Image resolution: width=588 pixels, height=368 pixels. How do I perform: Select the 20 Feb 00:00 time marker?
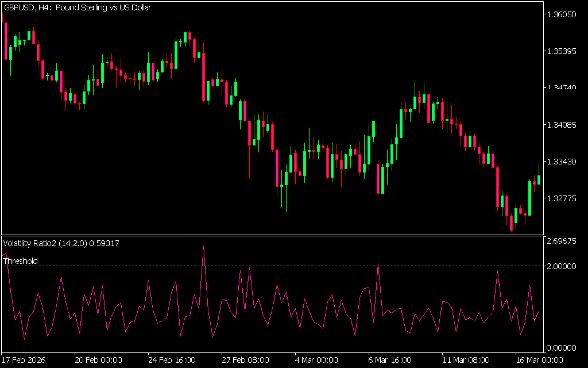coord(98,360)
